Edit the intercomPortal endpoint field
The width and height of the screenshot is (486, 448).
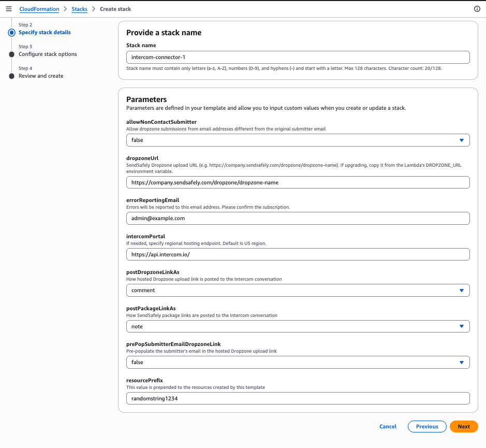coord(298,254)
